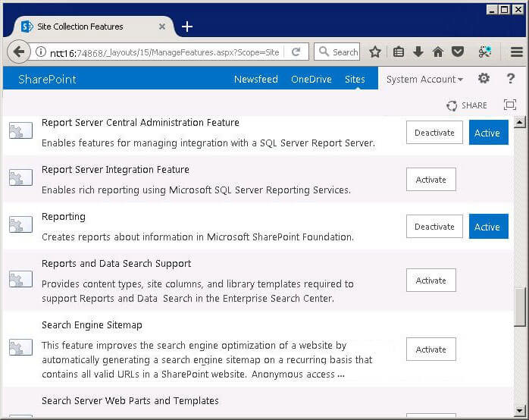
Task: Click Active badge for the Reporting feature
Action: pyautogui.click(x=489, y=227)
